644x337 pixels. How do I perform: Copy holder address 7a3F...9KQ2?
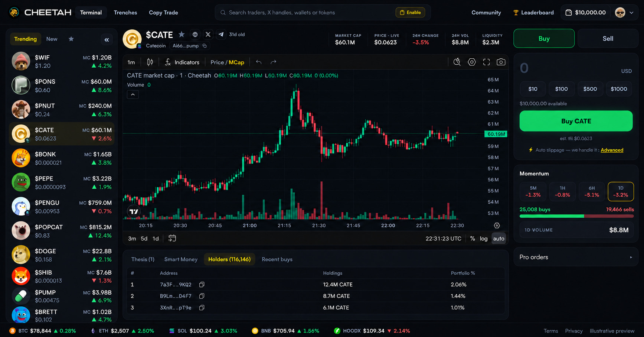click(x=202, y=285)
